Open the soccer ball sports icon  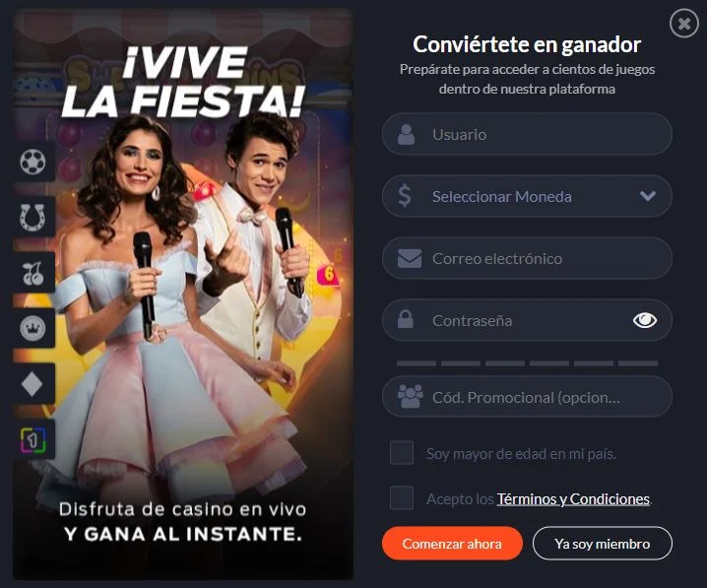click(x=32, y=162)
